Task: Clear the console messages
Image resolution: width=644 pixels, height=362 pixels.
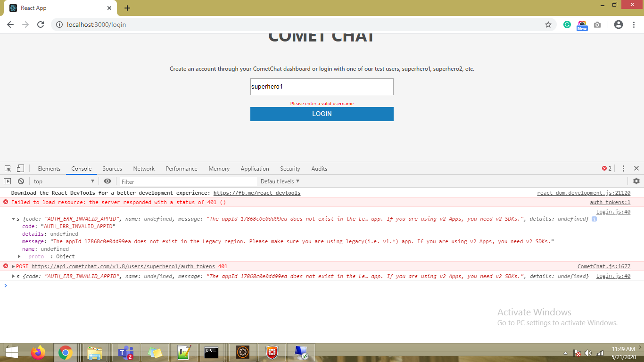Action: [x=21, y=181]
